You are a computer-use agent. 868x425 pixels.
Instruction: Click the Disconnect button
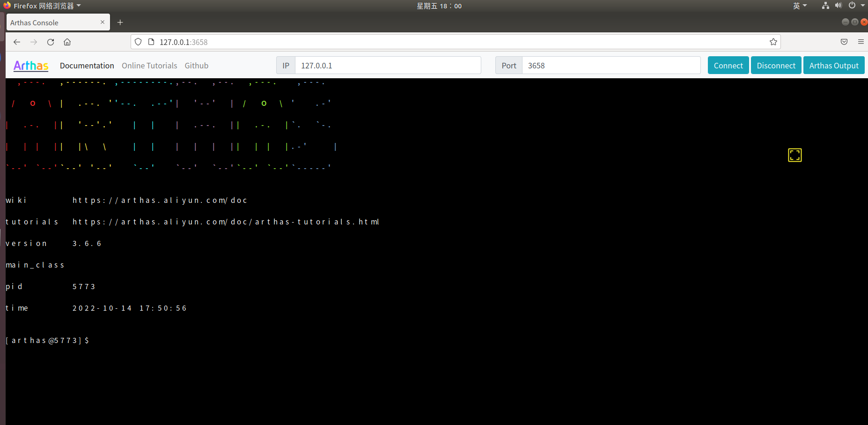click(776, 66)
